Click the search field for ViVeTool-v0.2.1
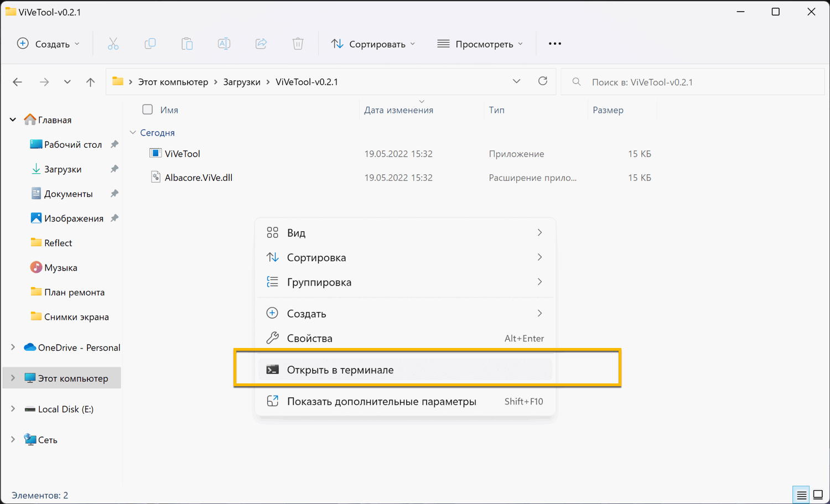The height and width of the screenshot is (504, 830). coord(693,82)
